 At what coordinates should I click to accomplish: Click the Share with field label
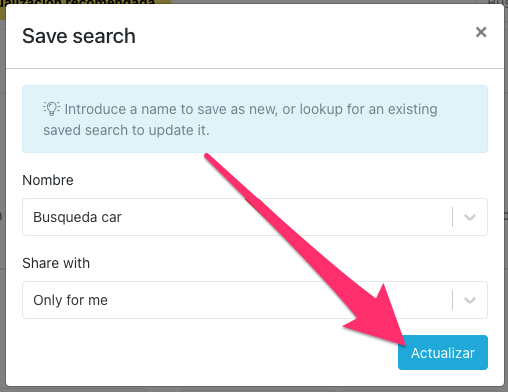[x=56, y=263]
